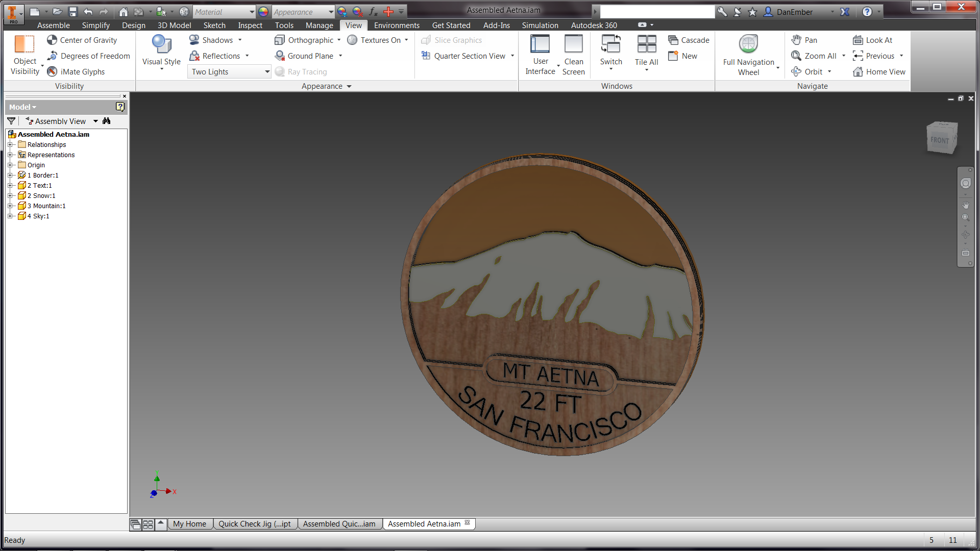The image size is (980, 551).
Task: Open the DanEmber account menu
Action: (x=799, y=12)
